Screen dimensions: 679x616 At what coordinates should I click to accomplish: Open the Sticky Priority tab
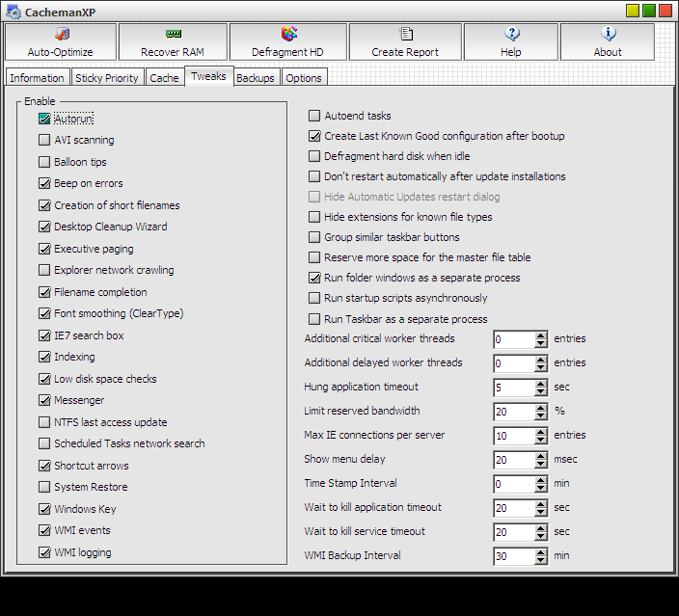tap(107, 78)
